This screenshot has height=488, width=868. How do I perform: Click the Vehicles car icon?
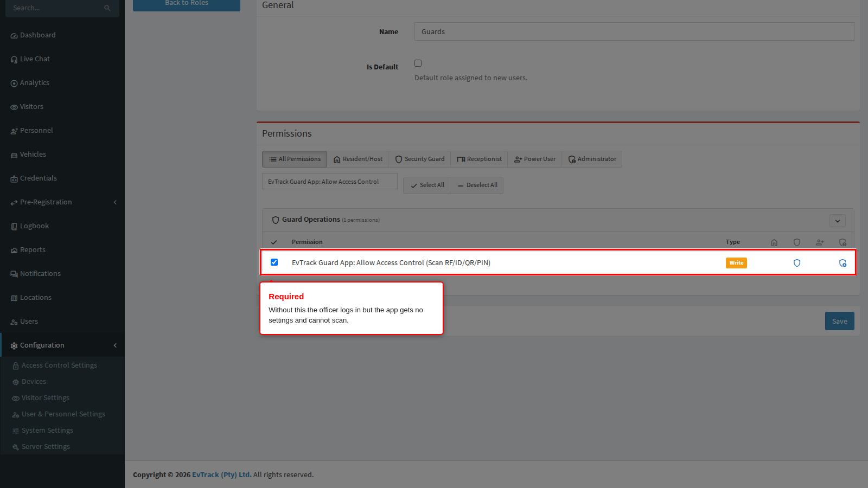(x=14, y=155)
